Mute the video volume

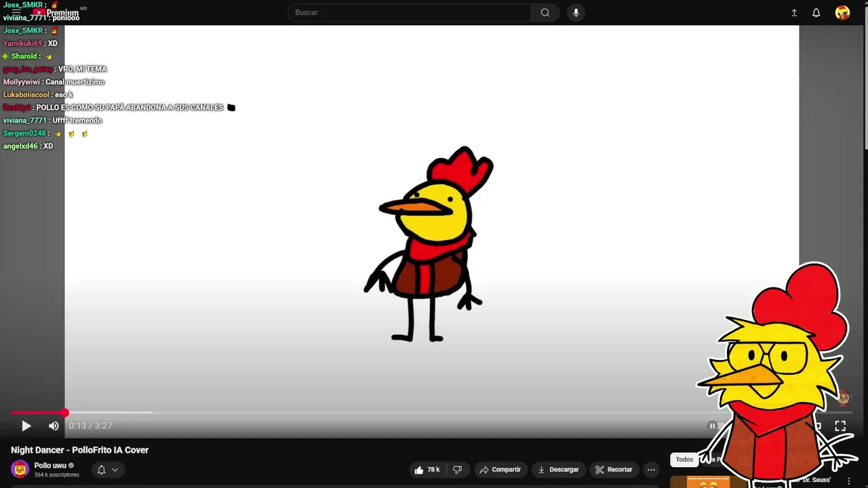[54, 426]
